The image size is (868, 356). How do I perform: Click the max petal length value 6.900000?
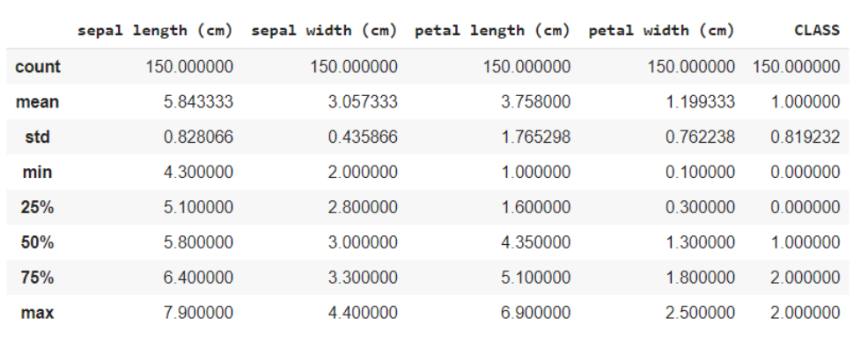(535, 313)
